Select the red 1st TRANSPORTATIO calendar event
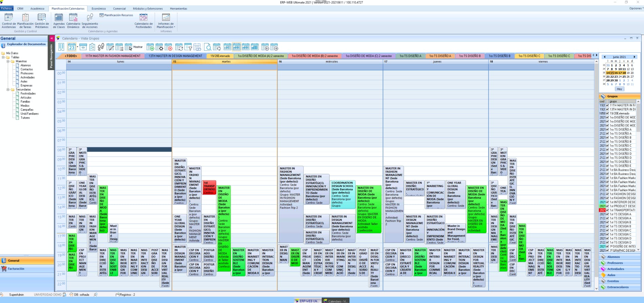 [x=209, y=187]
